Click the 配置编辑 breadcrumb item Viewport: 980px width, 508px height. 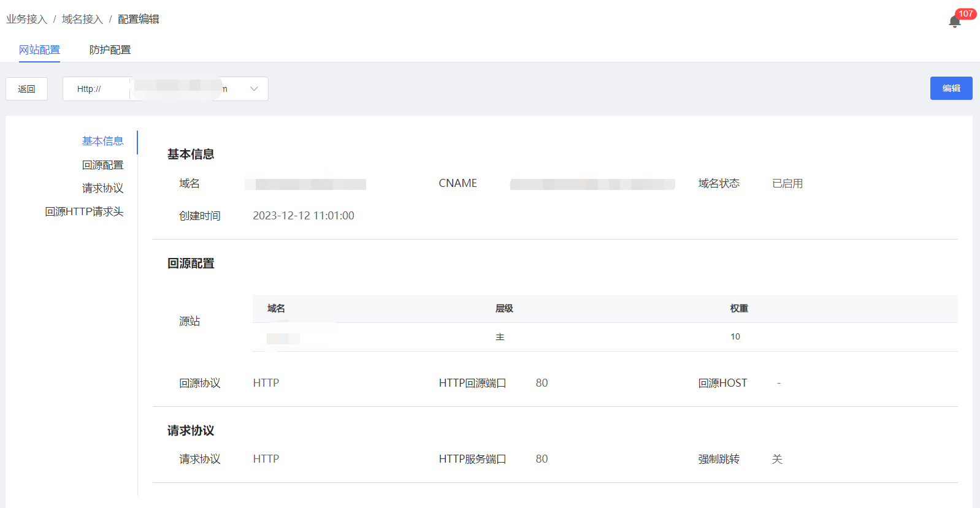tap(138, 19)
